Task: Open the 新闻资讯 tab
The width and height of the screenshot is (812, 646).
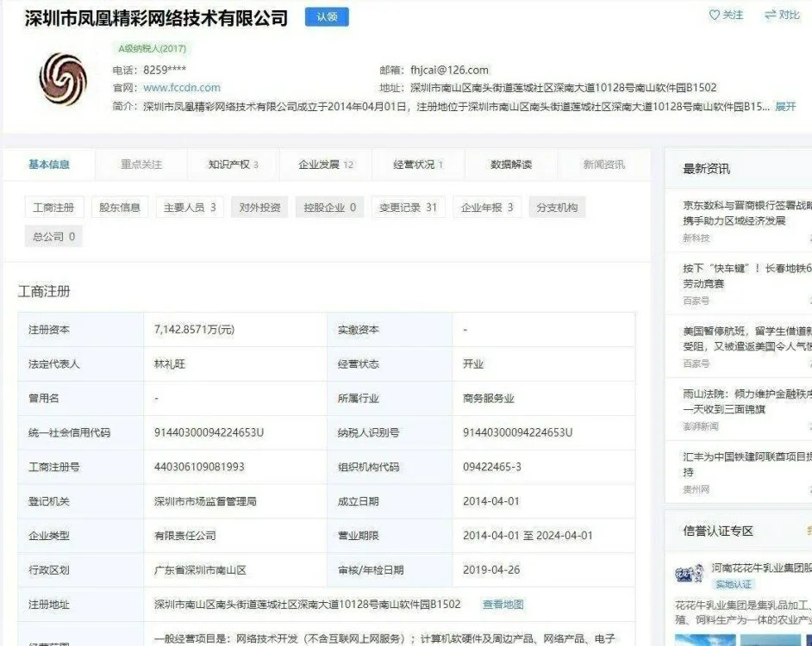Action: coord(603,165)
